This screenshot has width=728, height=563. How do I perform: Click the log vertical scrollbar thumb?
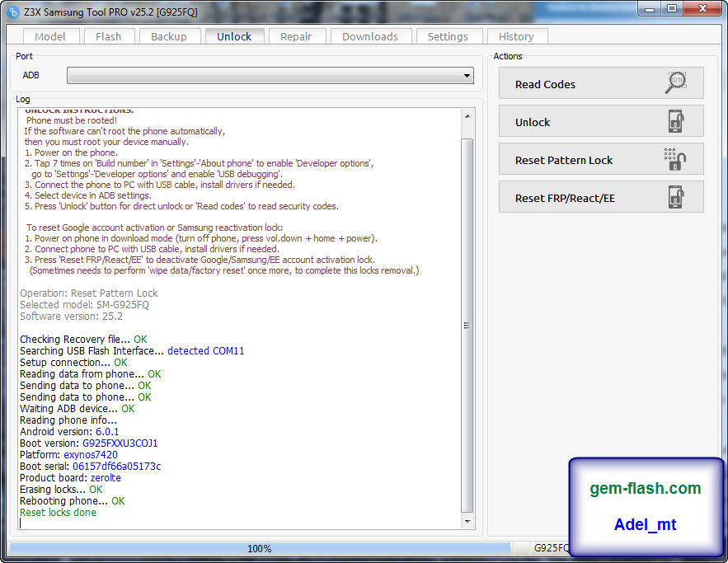click(467, 325)
